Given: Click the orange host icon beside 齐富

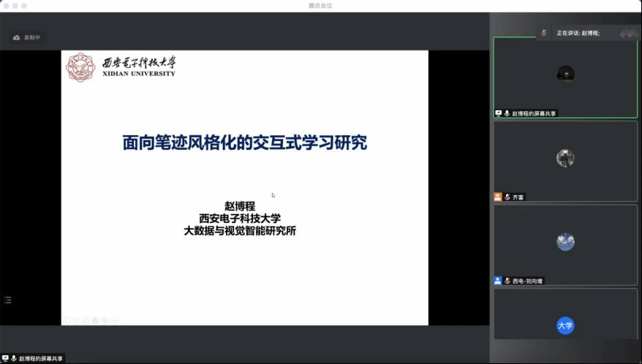Looking at the screenshot, I should [x=498, y=197].
